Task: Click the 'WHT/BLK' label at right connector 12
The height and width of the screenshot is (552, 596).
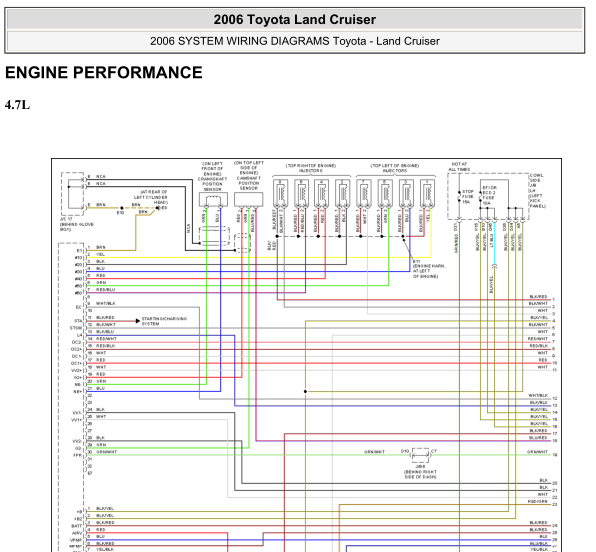Action: [538, 396]
